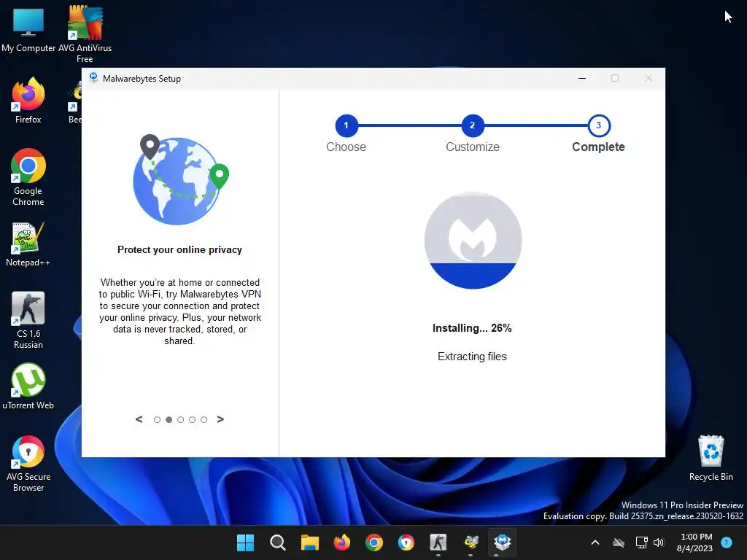Show hidden system tray icons

[595, 542]
